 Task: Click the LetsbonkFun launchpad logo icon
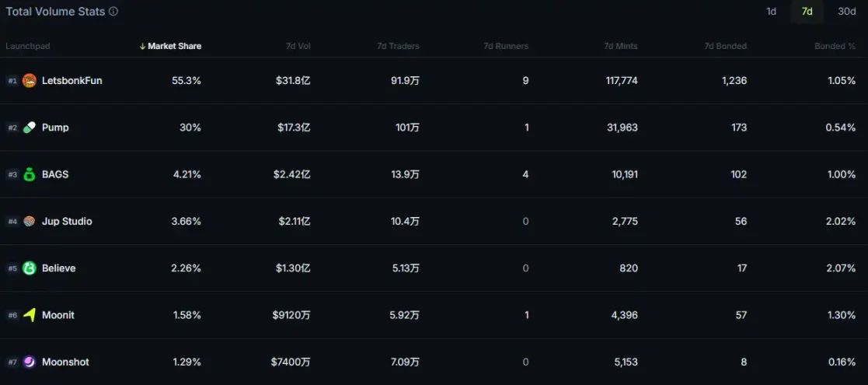point(30,81)
